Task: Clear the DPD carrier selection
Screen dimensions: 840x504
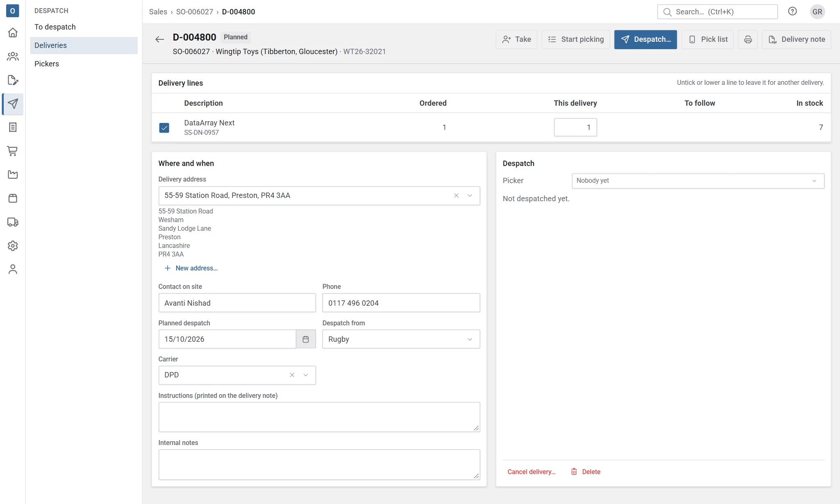Action: pos(292,375)
